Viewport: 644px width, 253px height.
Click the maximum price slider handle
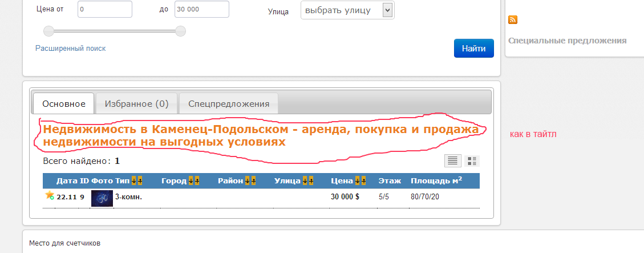[180, 31]
